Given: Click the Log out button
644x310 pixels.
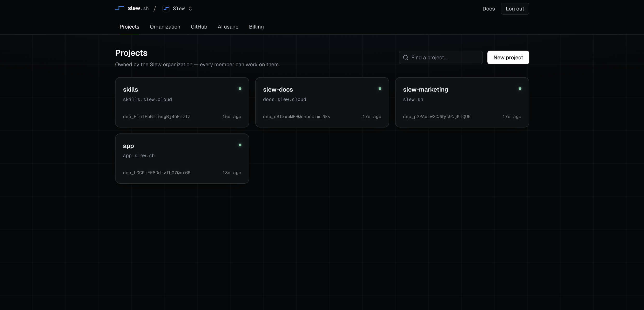Looking at the screenshot, I should [515, 9].
